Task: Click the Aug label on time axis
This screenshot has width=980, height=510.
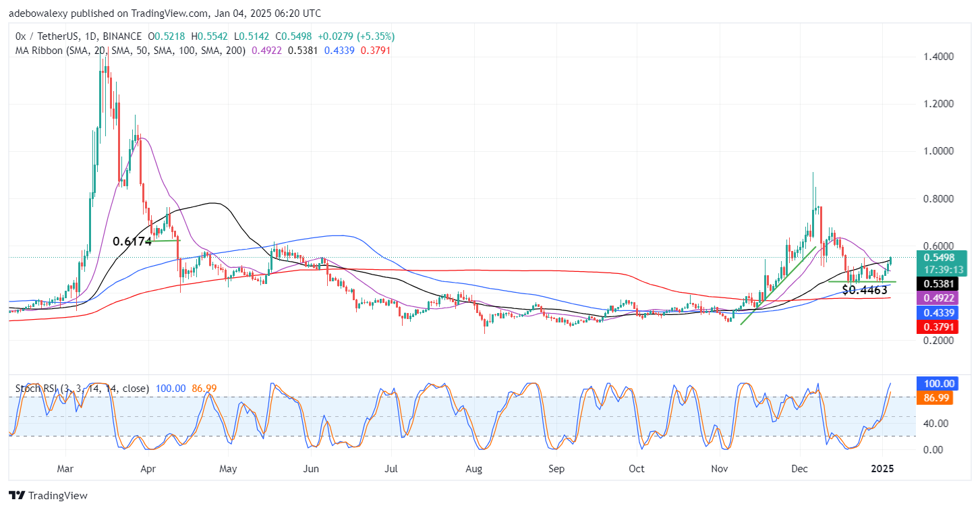Action: [x=475, y=468]
